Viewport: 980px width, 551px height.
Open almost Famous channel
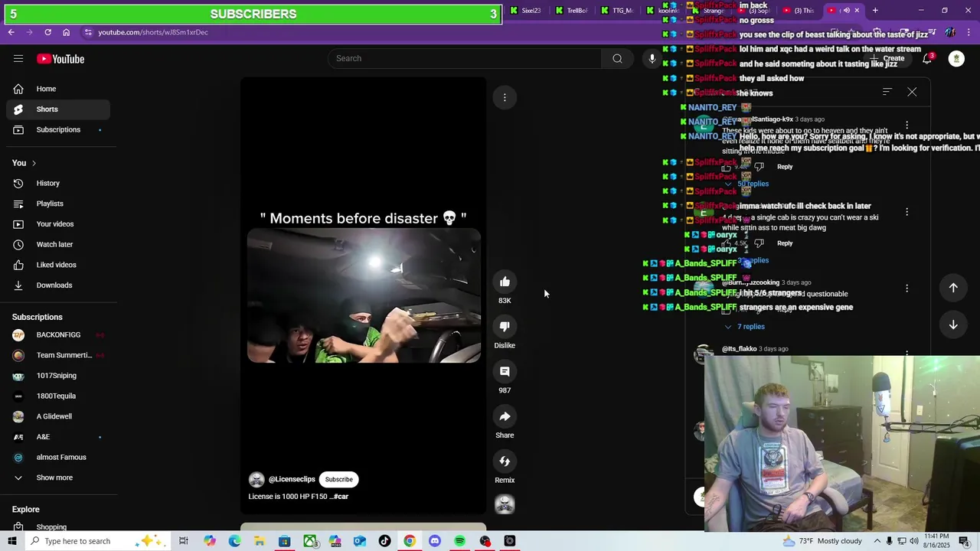pyautogui.click(x=58, y=458)
